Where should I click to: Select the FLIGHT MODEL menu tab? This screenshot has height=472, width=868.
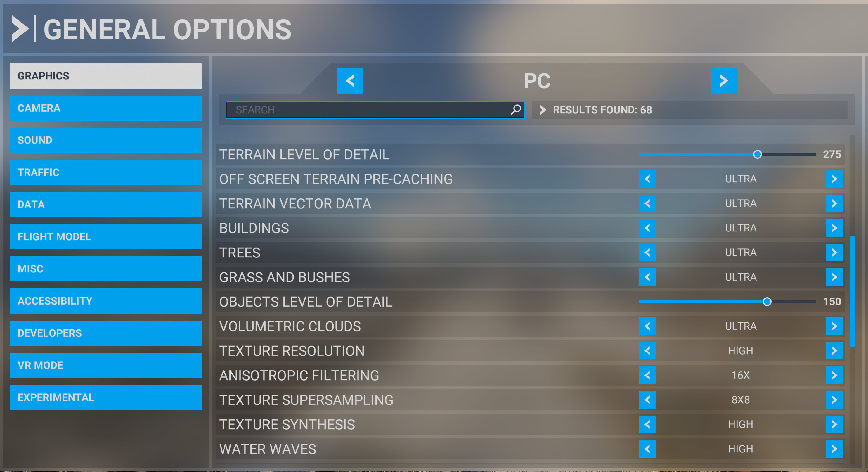point(106,236)
